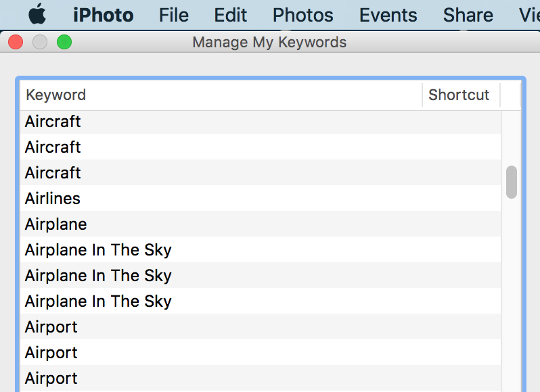Close the Manage My Keywords window
Image resolution: width=540 pixels, height=392 pixels.
pos(16,43)
